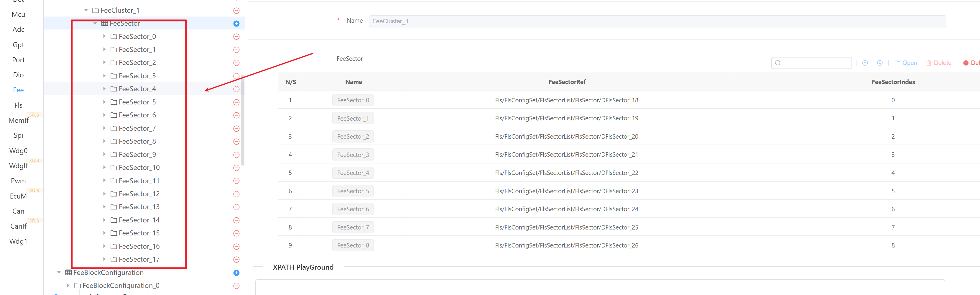Select the FeeSector_17 tree item
Image resolution: width=980 pixels, height=295 pixels.
(139, 260)
